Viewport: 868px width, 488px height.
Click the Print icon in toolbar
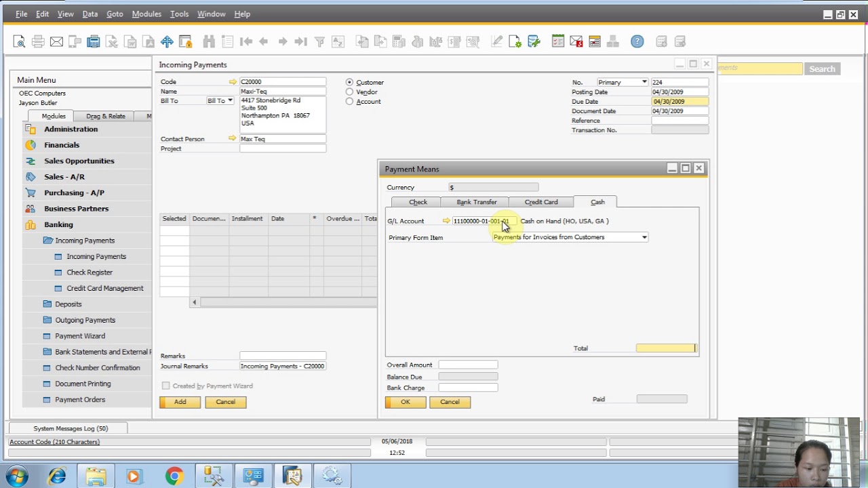[38, 42]
